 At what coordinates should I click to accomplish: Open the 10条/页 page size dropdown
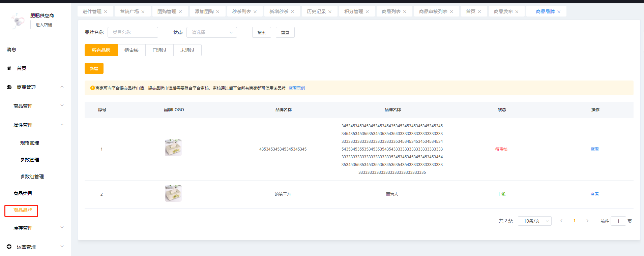534,221
